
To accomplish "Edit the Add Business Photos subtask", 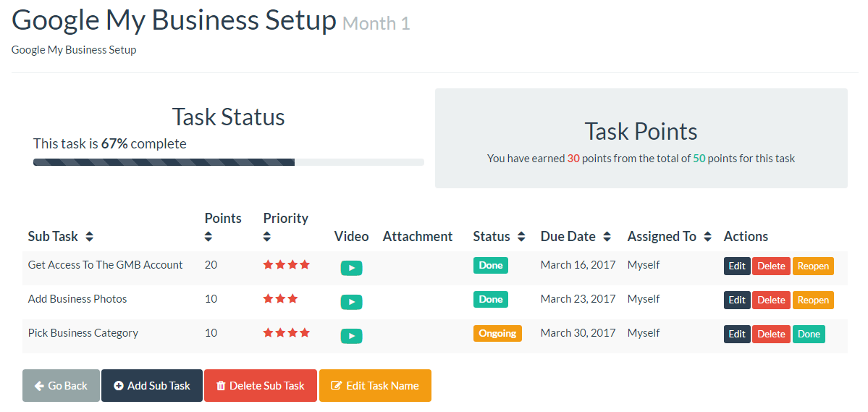I will pyautogui.click(x=737, y=300).
